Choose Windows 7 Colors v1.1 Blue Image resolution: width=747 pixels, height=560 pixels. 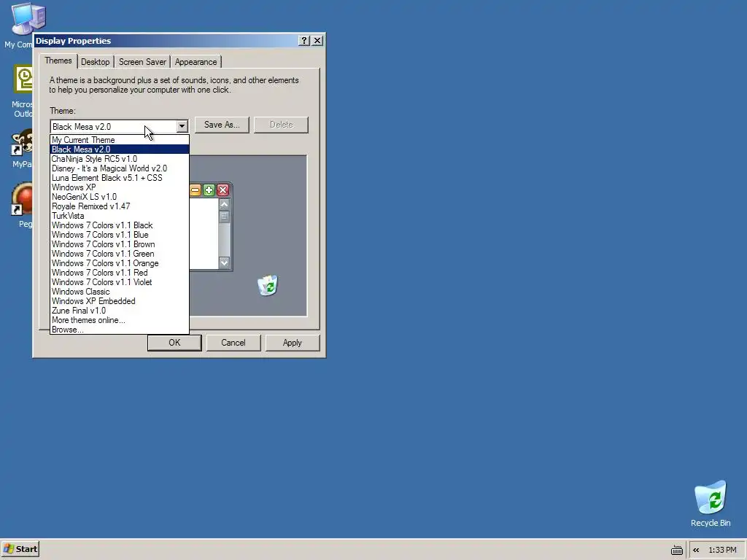tap(120, 235)
